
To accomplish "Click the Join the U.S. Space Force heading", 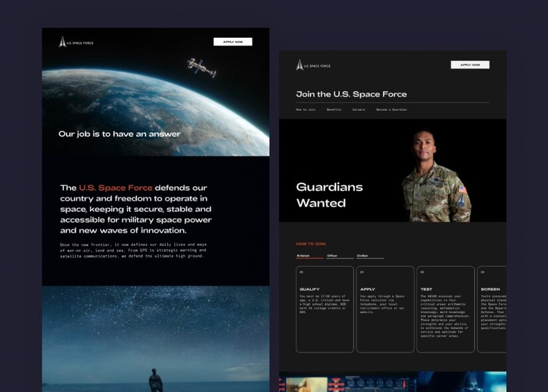I will click(353, 94).
